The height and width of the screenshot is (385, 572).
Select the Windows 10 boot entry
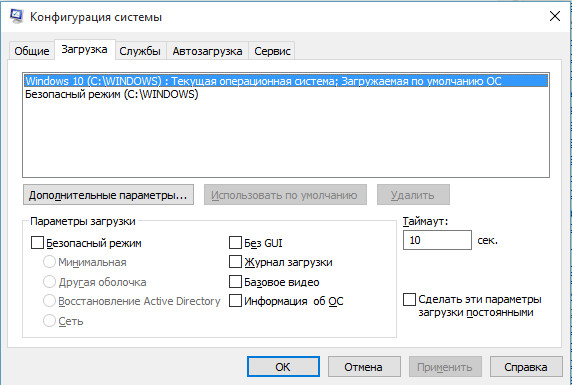[x=286, y=81]
